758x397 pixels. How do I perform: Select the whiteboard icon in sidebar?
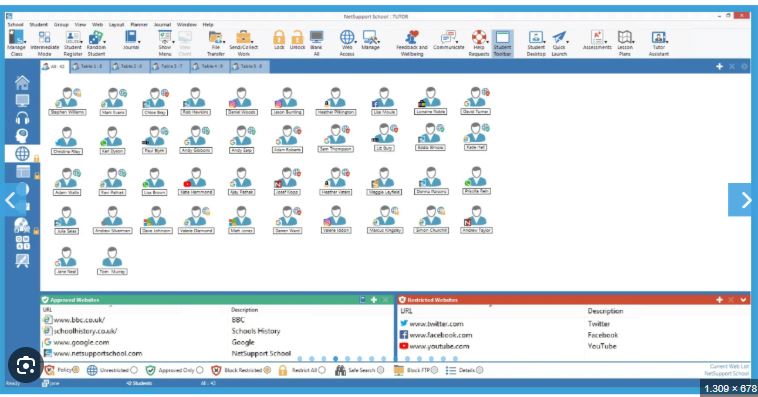tap(22, 261)
